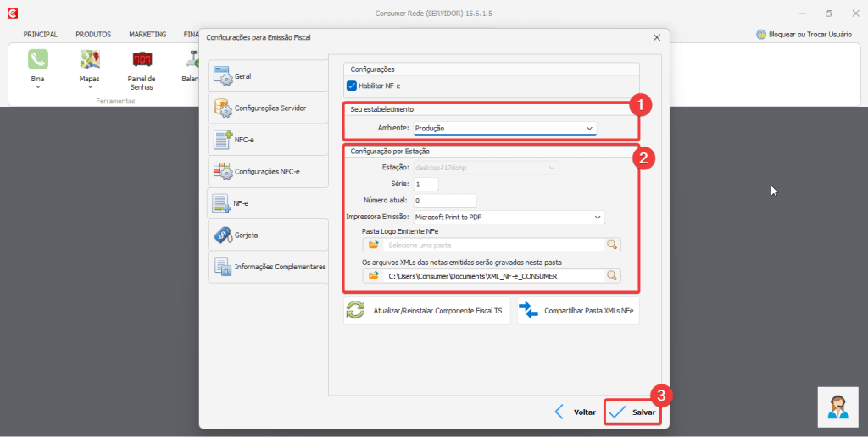
Task: Open the MARKETING menu
Action: pyautogui.click(x=147, y=35)
